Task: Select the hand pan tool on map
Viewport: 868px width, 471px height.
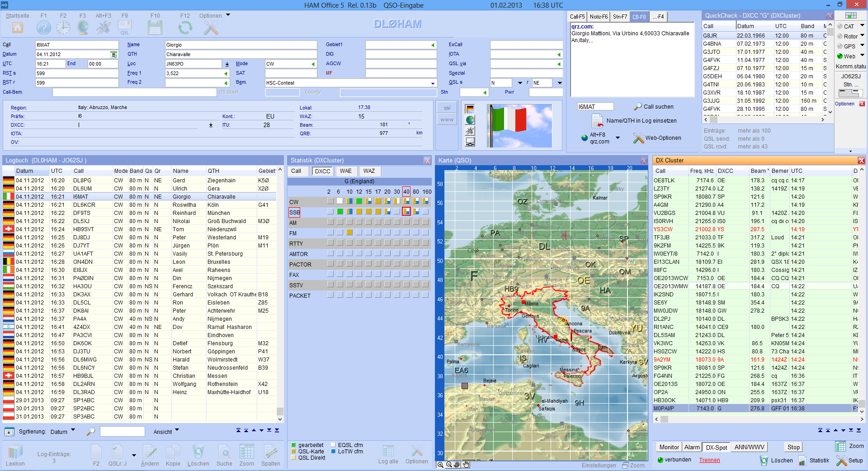Action: coord(466,465)
